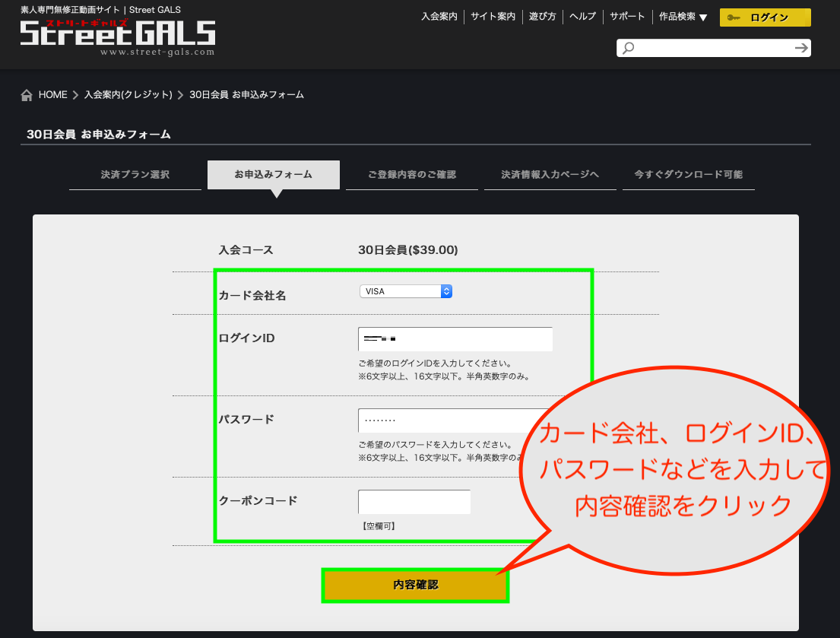
Task: Switch to the 決済プラン選択 step tab
Action: [135, 175]
